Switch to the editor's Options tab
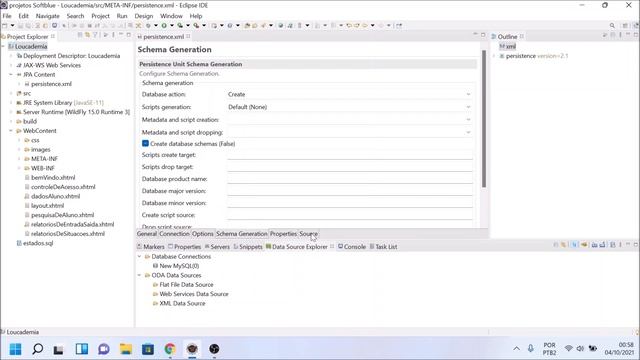Viewport: 640px width, 360px height. (x=203, y=234)
